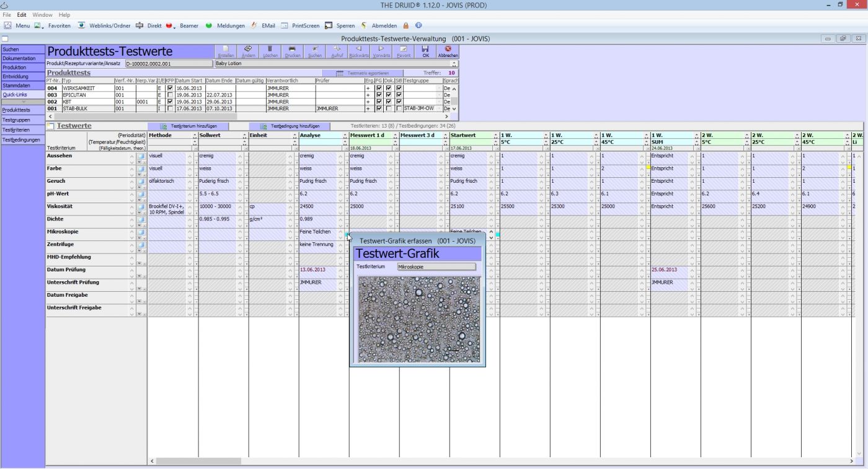Enable the KFP checkbox in EPICUTAN row
Screen dimensions: 868x469
170,95
